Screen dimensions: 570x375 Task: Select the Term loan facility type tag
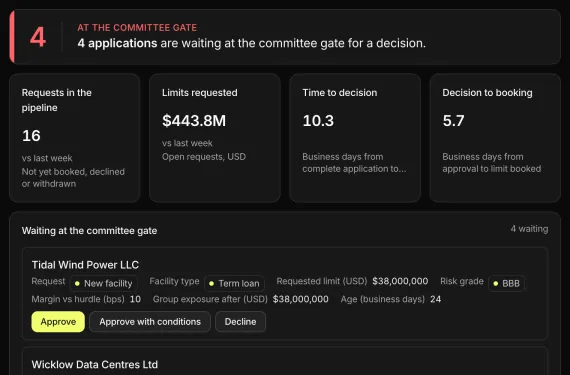point(234,283)
